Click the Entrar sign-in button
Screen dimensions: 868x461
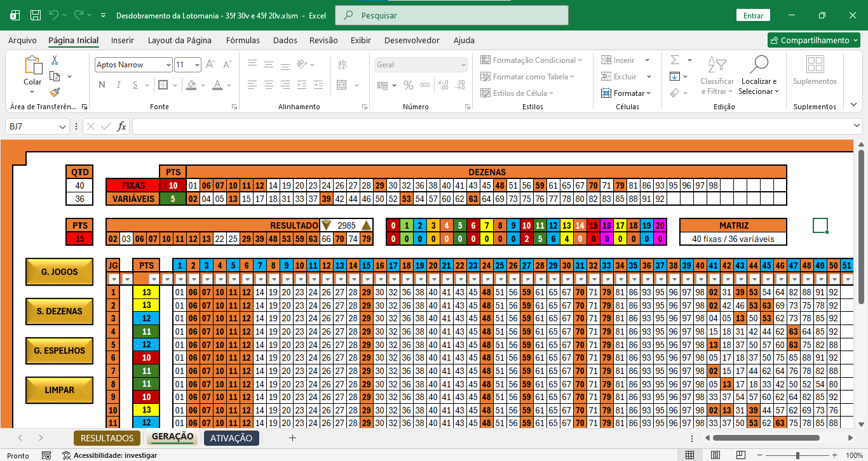tap(753, 15)
